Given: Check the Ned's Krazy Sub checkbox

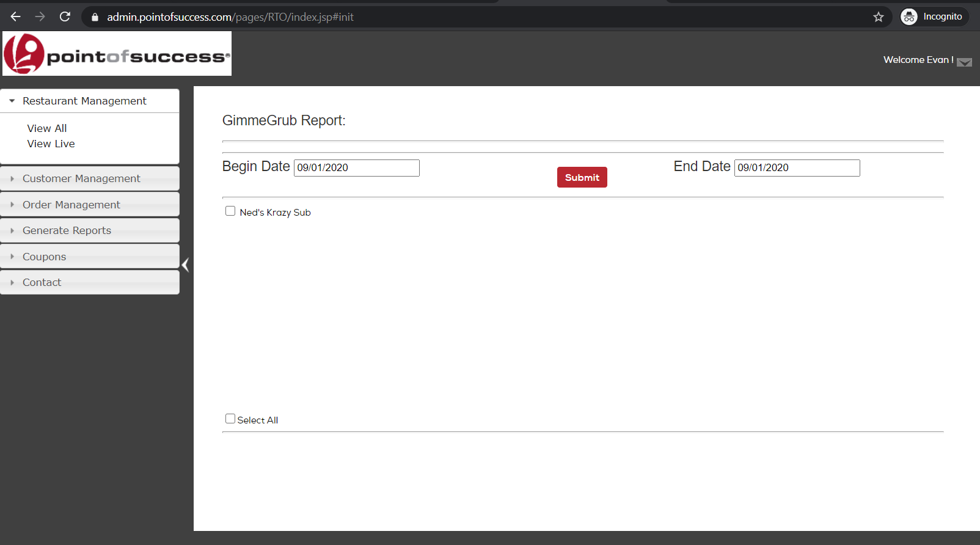Looking at the screenshot, I should click(230, 211).
